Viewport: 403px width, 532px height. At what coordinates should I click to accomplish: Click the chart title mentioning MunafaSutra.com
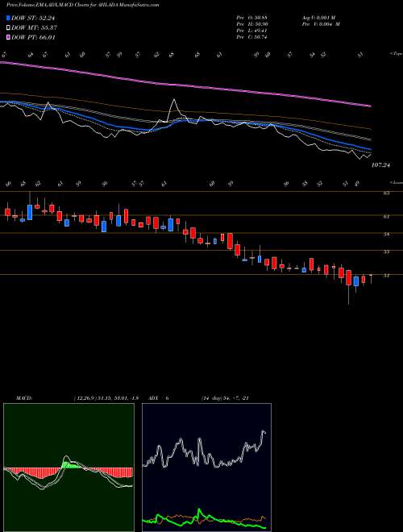point(83,5)
